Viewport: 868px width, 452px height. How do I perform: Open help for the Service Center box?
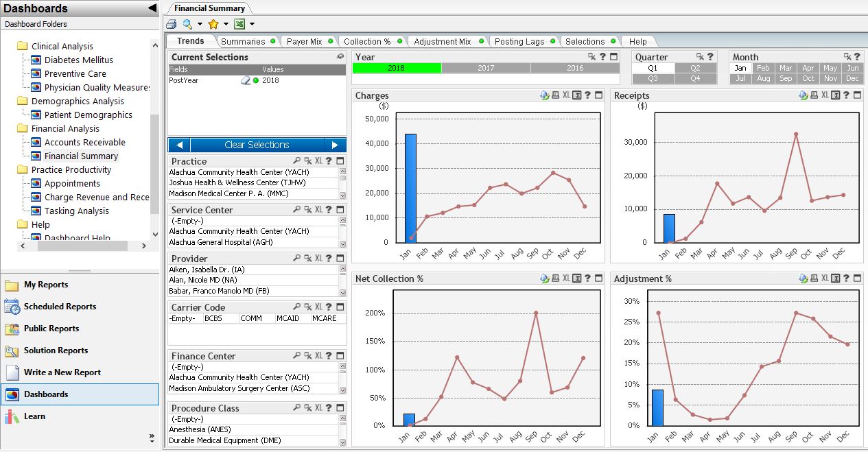coord(329,210)
